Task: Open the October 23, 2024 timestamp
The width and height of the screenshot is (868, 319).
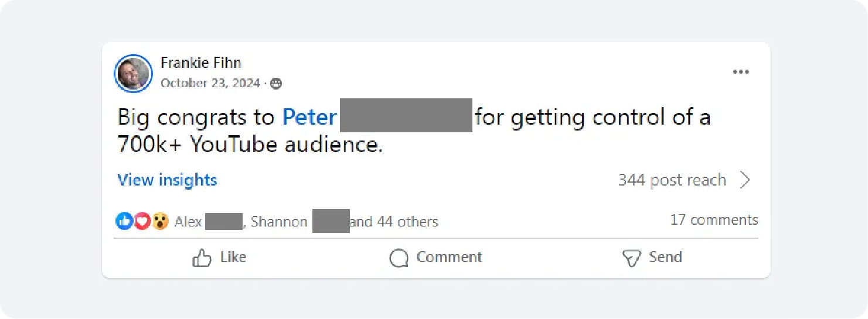Action: click(210, 83)
